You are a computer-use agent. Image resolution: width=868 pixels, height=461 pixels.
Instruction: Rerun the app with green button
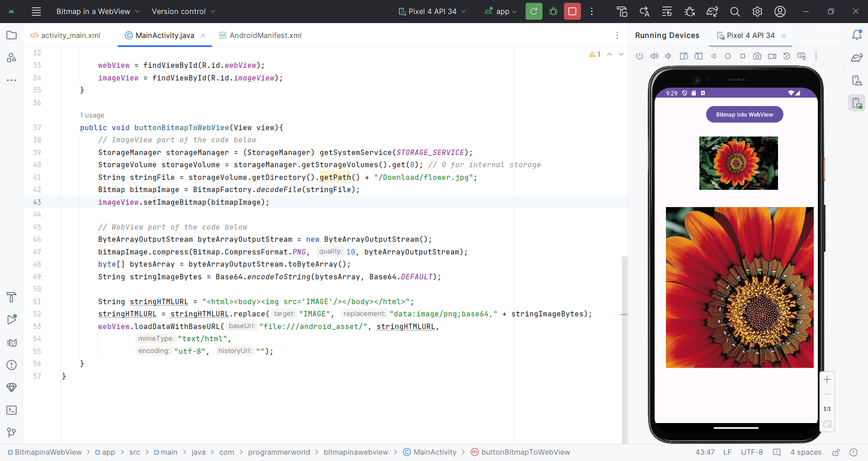coord(533,11)
